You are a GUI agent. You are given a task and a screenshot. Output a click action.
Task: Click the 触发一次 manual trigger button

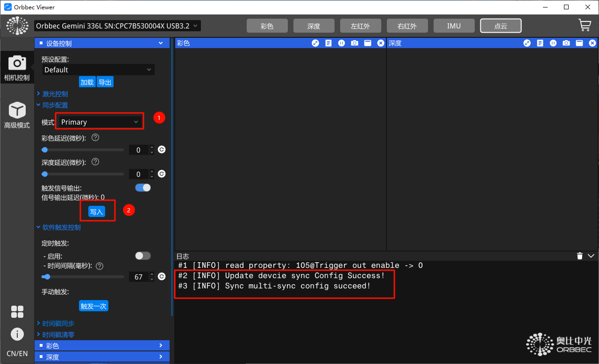tap(93, 306)
